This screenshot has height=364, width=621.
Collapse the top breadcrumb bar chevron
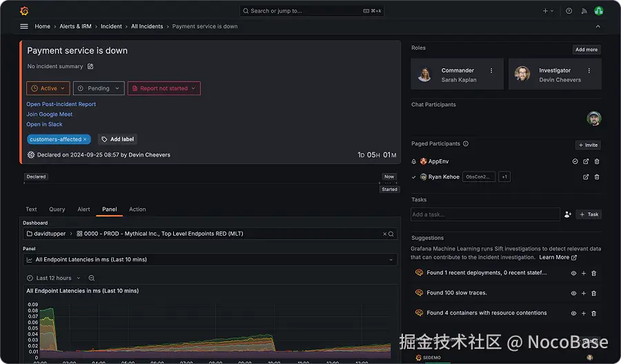point(598,26)
